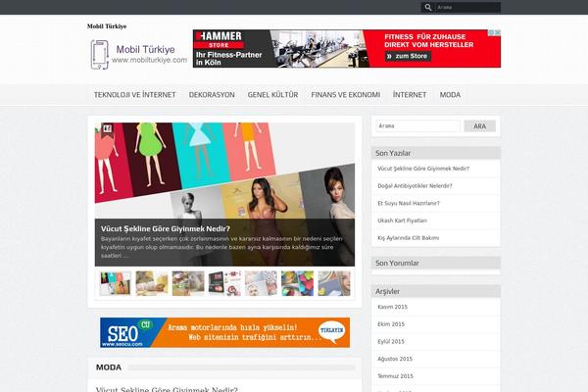Viewport: 588px width, 392px height.
Task: Select first slider thumbnail with fashion collage
Action: [116, 283]
